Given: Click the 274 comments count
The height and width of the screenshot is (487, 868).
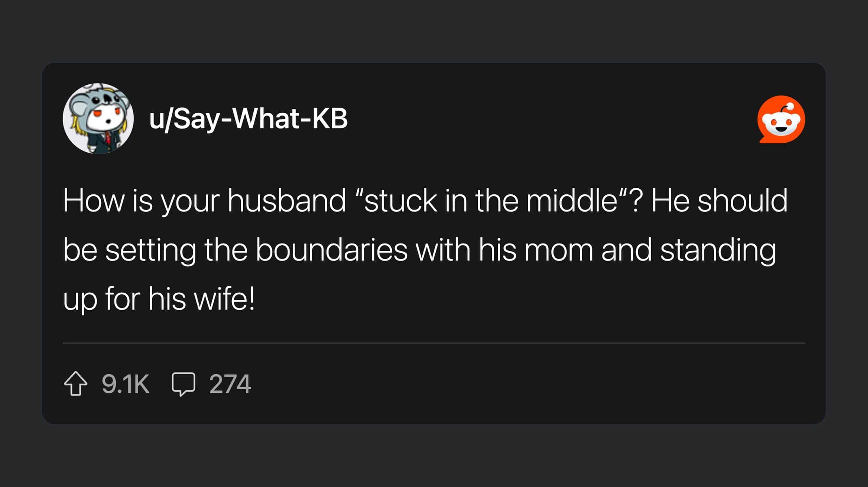Looking at the screenshot, I should click(x=230, y=384).
